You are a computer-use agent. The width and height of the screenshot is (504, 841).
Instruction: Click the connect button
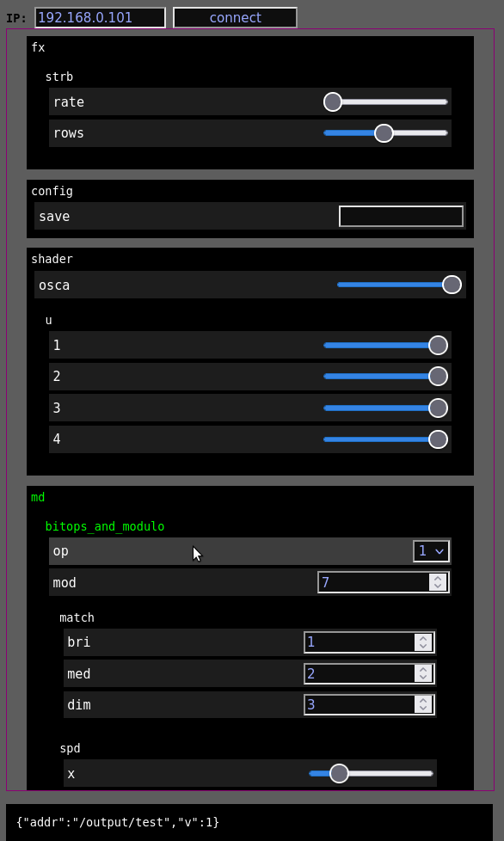[x=235, y=17]
